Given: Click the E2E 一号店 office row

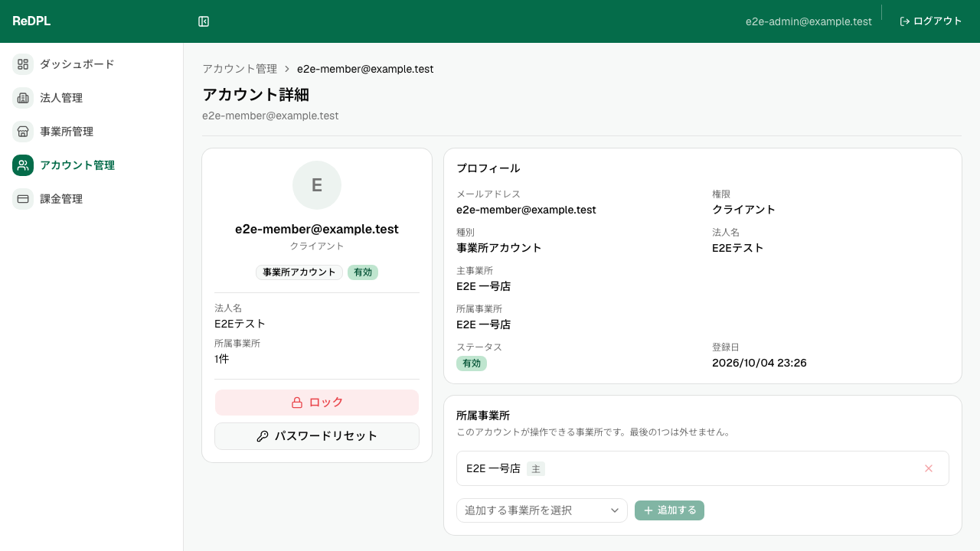Looking at the screenshot, I should click(x=703, y=468).
